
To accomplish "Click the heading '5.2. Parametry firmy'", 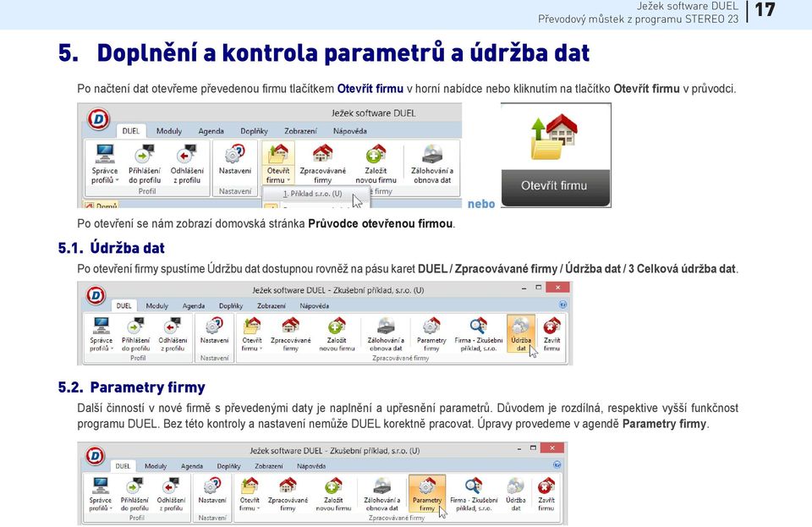I will [132, 387].
